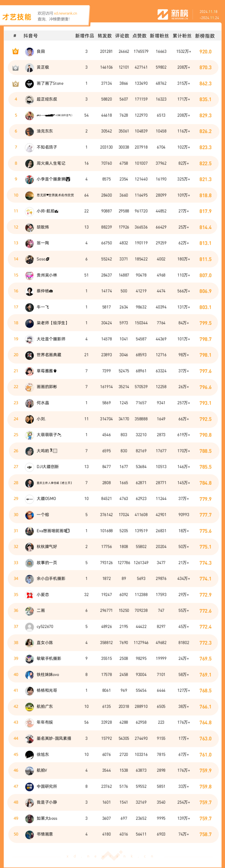Screen dimensions: 225x868
Task: Click the 新榜指数 column header
Action: click(x=205, y=36)
